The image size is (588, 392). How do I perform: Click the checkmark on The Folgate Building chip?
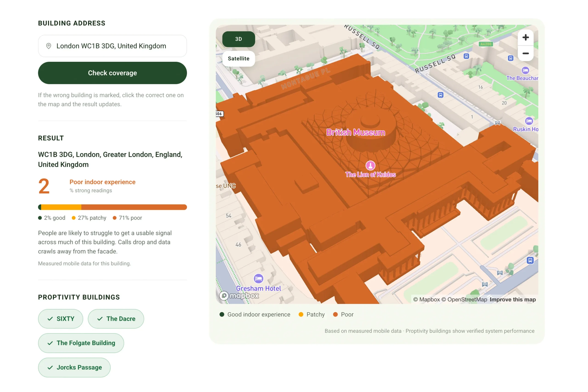pyautogui.click(x=50, y=343)
